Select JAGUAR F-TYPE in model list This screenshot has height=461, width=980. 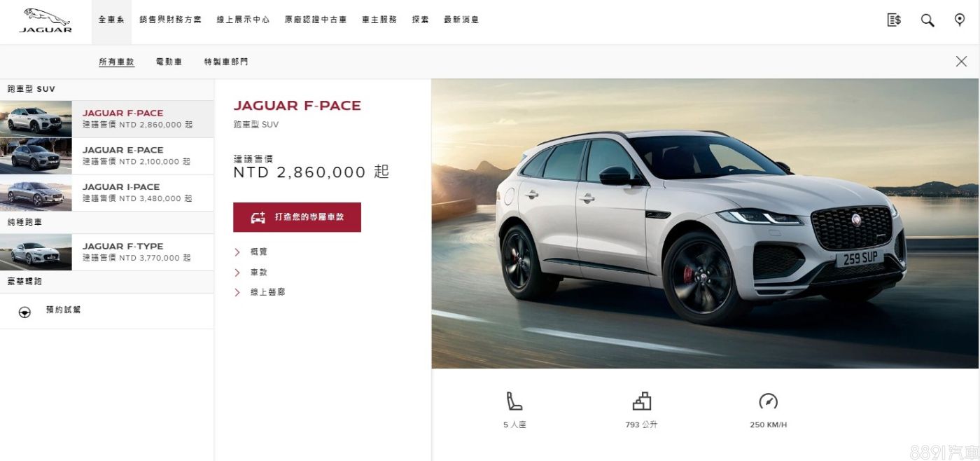[x=107, y=252]
